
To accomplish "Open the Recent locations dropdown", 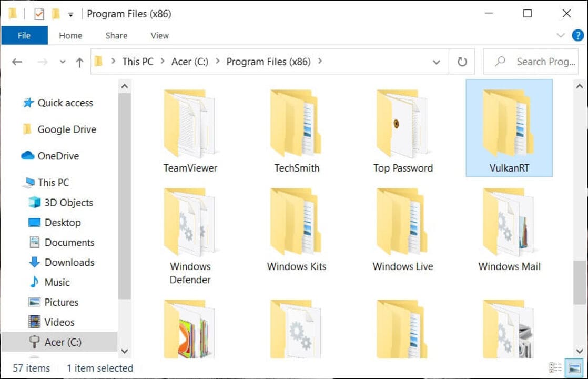I will [x=63, y=62].
